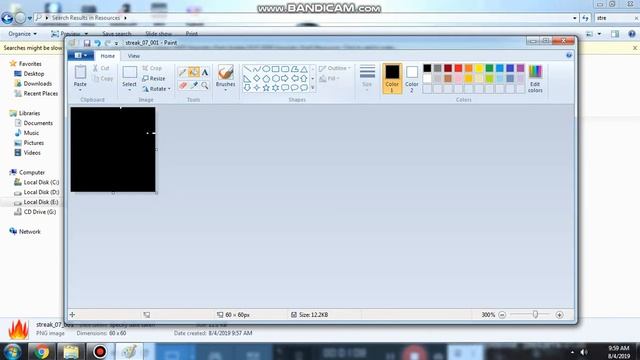Screen dimensions: 640x360
Task: Select the Text tool (letter A)
Action: coord(205,73)
